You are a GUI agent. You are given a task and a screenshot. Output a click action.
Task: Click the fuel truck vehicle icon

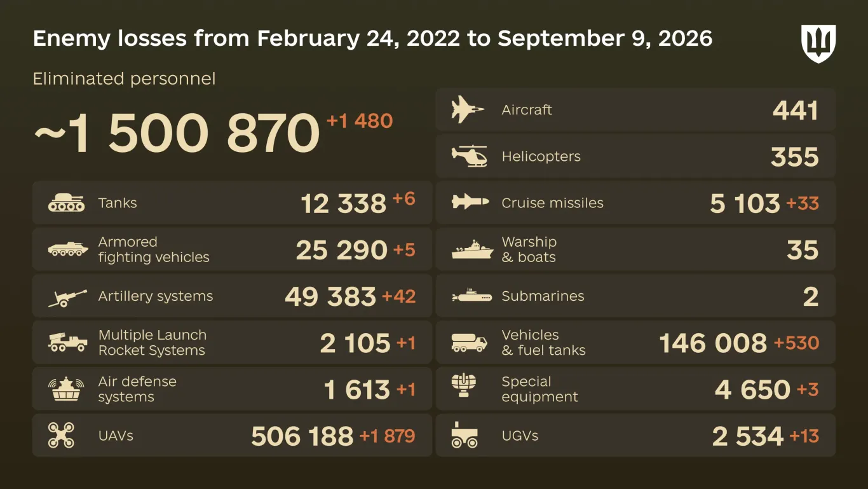click(469, 343)
